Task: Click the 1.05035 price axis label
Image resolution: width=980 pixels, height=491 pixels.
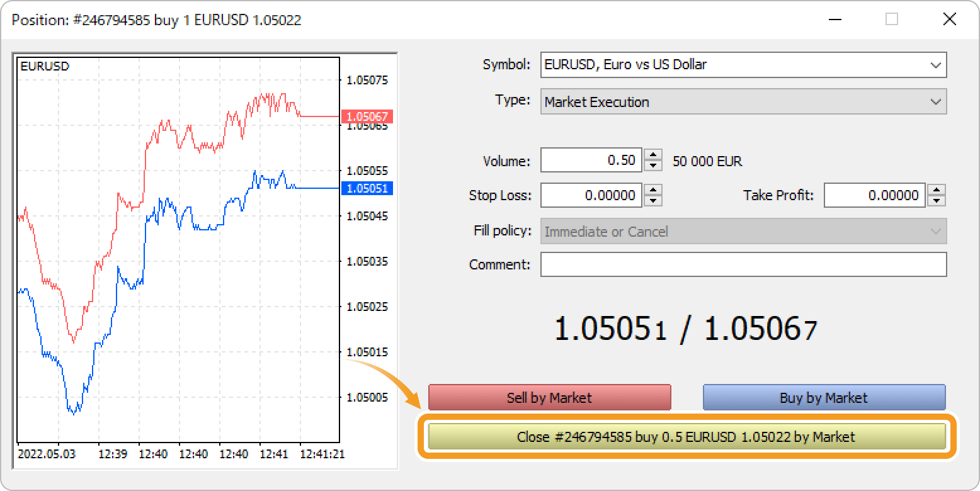Action: pos(367,261)
